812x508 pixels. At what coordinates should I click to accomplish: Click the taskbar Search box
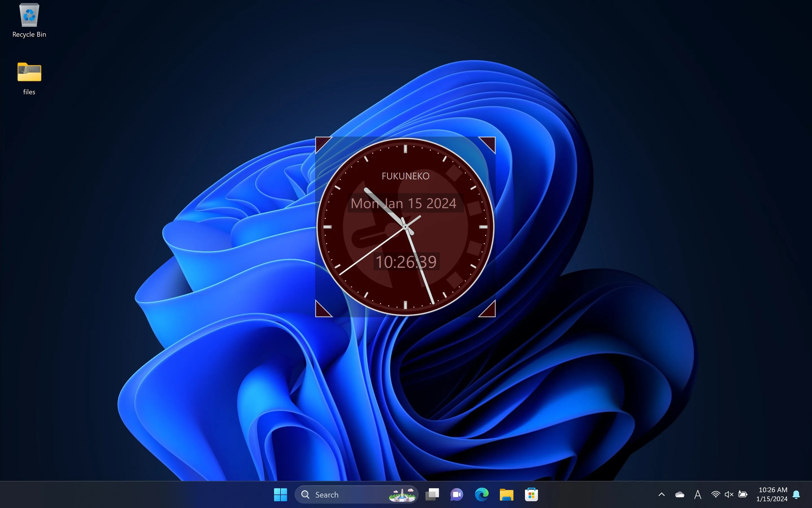[356, 494]
